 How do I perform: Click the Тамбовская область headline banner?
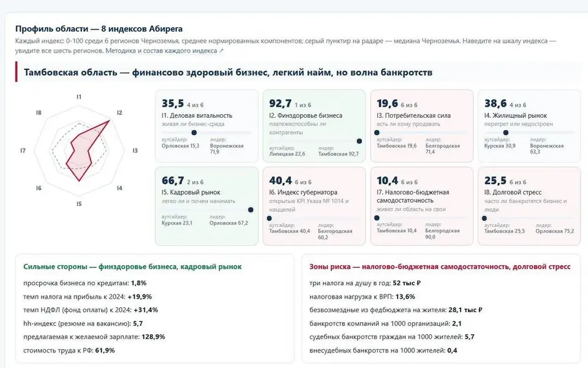tap(298, 72)
